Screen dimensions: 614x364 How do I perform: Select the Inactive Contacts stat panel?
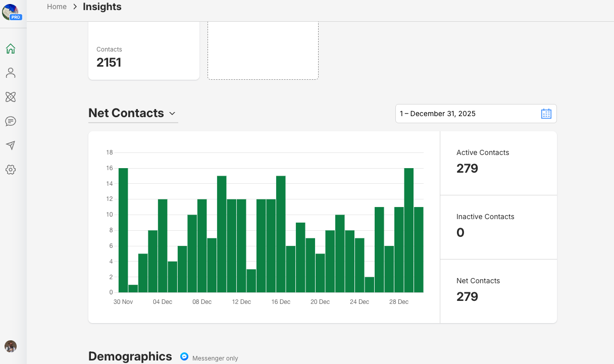(498, 227)
